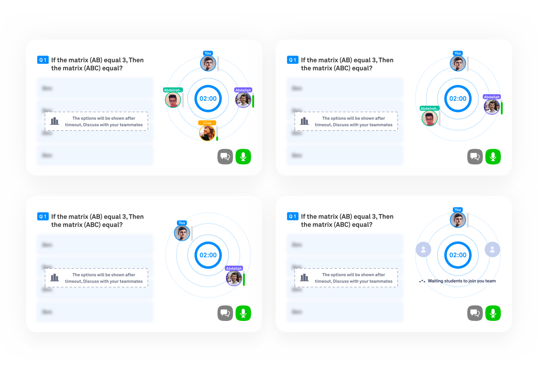Click Abdallah avatar in top-left card

point(243,100)
